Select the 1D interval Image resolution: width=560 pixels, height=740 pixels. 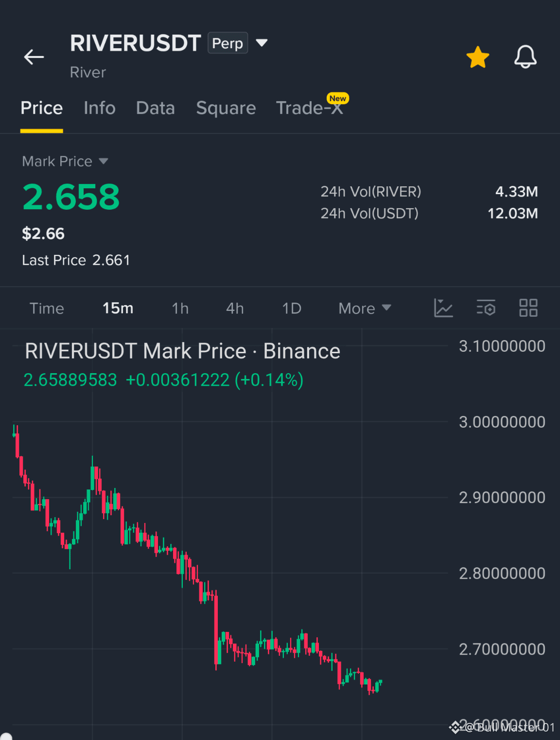(292, 308)
